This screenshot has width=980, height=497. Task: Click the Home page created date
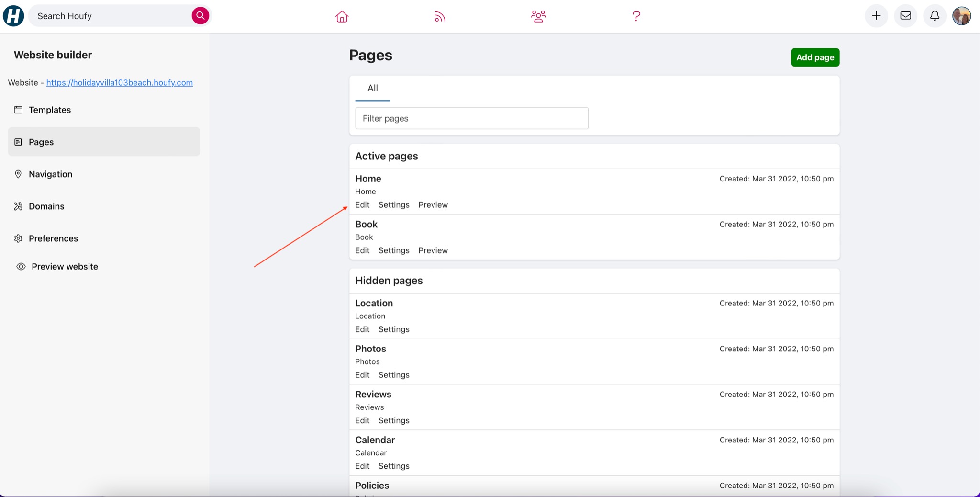[x=776, y=179]
